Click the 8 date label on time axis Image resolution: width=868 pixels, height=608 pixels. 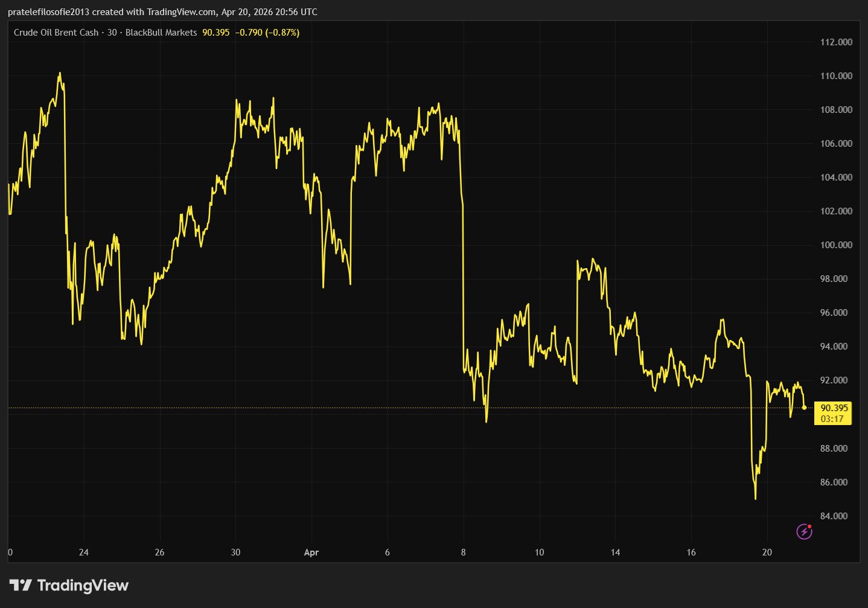click(x=463, y=552)
